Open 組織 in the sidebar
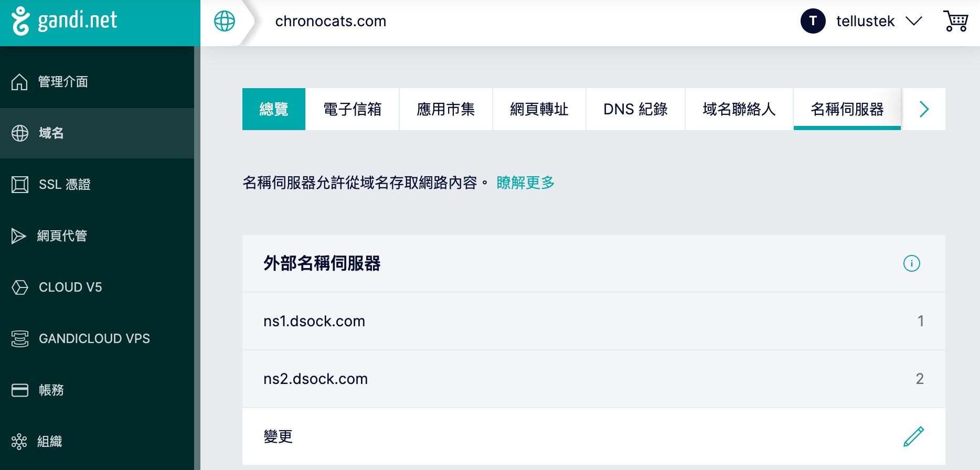This screenshot has height=470, width=980. click(x=97, y=442)
